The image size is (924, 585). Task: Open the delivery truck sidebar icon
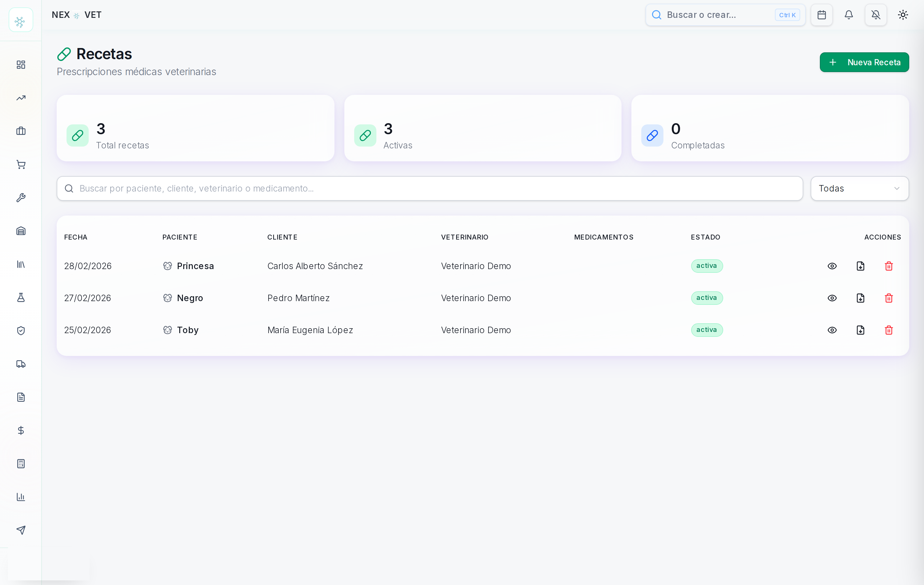[21, 364]
